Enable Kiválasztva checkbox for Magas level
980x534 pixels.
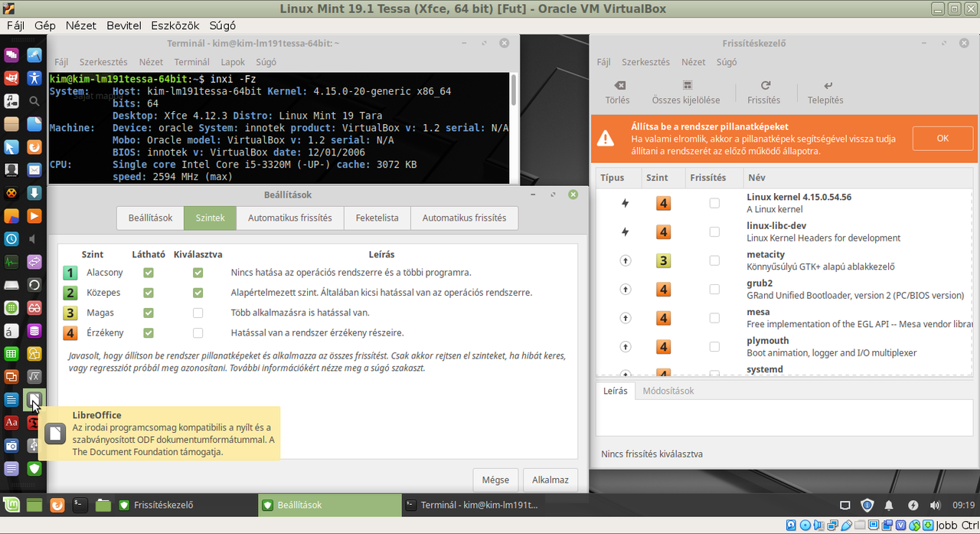[198, 313]
